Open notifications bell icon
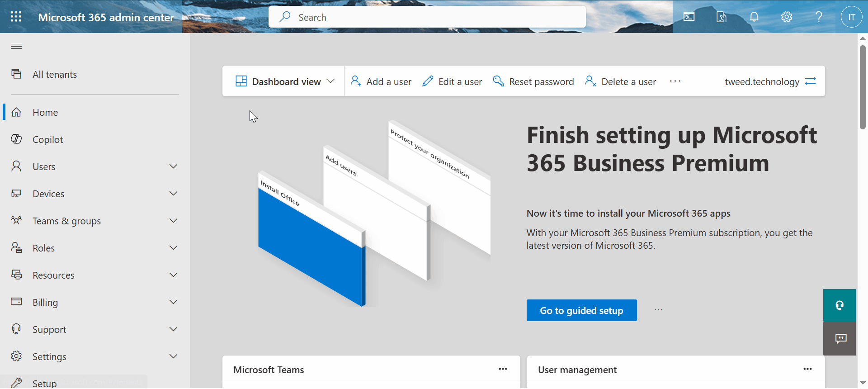Screen dimensions: 868x389 (754, 17)
